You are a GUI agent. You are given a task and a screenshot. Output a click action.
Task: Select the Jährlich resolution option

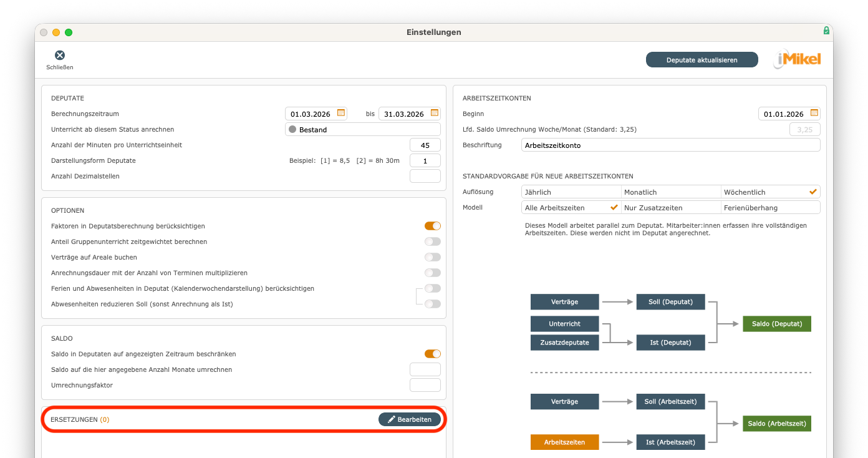click(571, 192)
